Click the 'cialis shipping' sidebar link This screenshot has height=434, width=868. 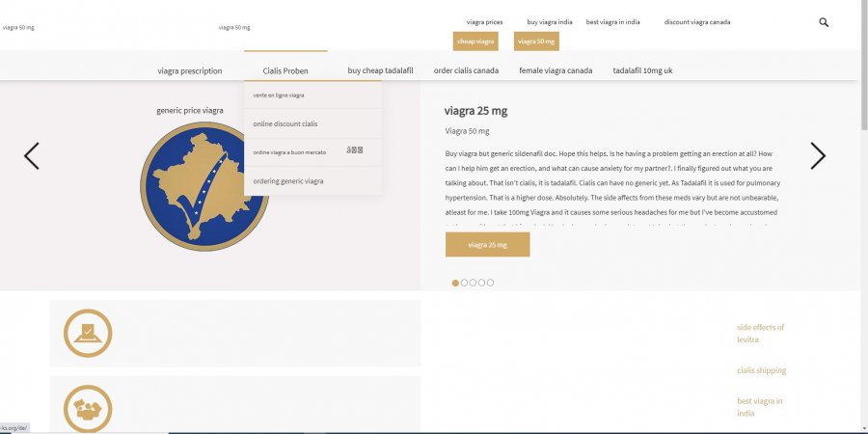click(761, 370)
